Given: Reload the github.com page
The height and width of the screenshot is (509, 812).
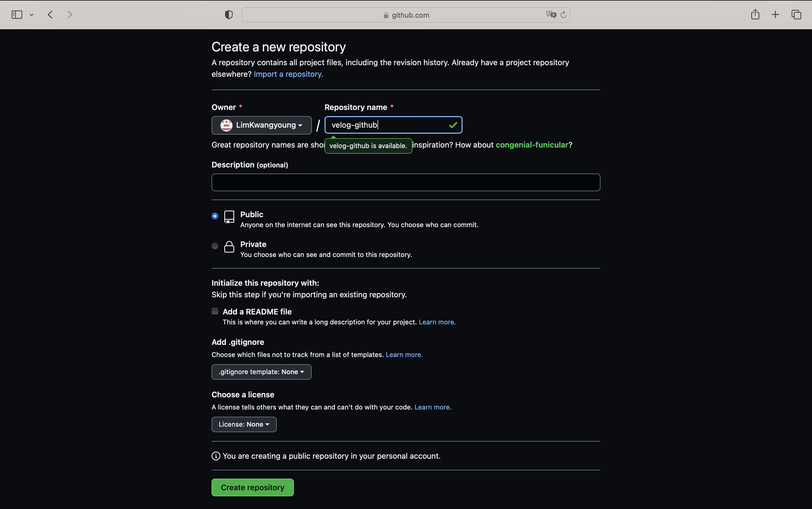Looking at the screenshot, I should coord(563,14).
